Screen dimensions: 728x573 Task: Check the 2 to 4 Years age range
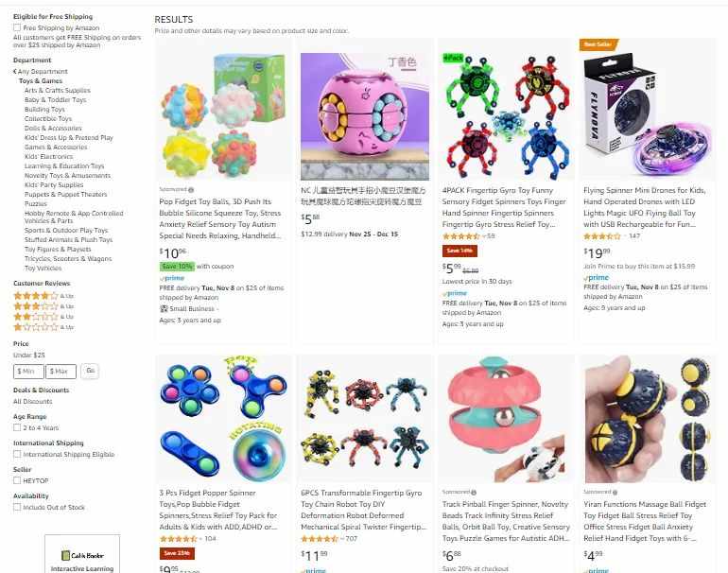point(17,427)
